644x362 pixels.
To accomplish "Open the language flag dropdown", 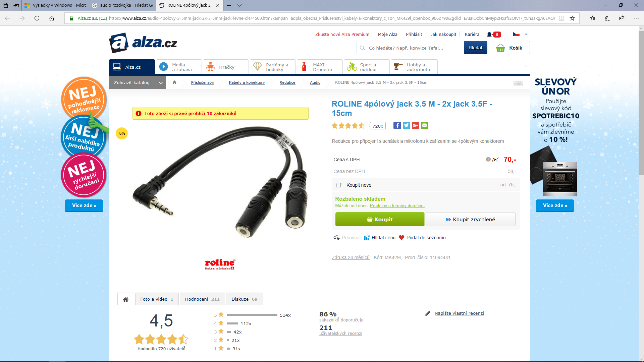I will click(x=520, y=34).
